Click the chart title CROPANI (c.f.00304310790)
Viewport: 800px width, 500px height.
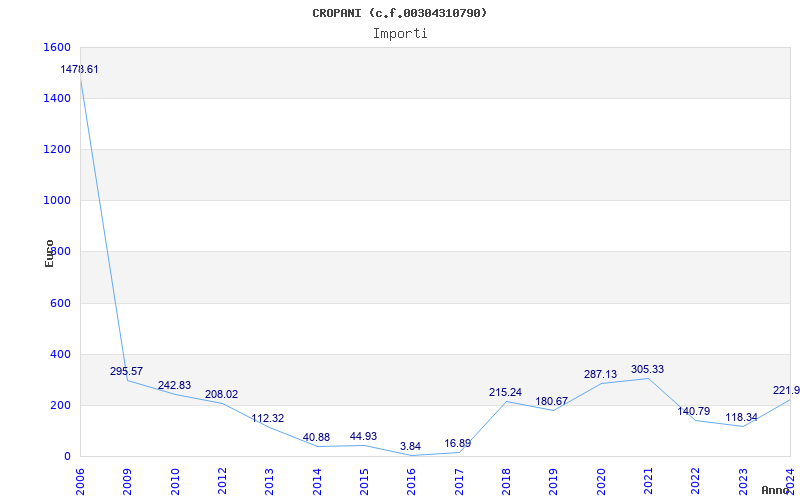399,13
